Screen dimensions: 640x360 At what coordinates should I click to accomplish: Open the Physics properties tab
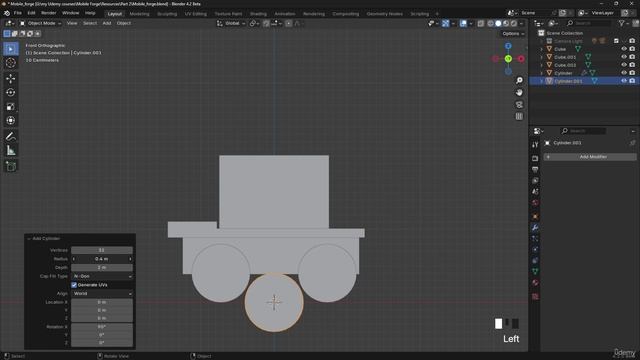[535, 249]
